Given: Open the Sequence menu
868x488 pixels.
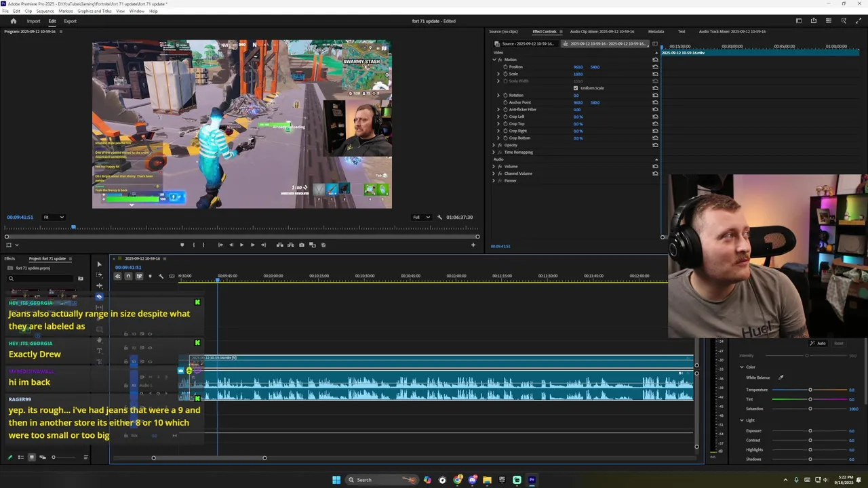Looking at the screenshot, I should 45,12.
